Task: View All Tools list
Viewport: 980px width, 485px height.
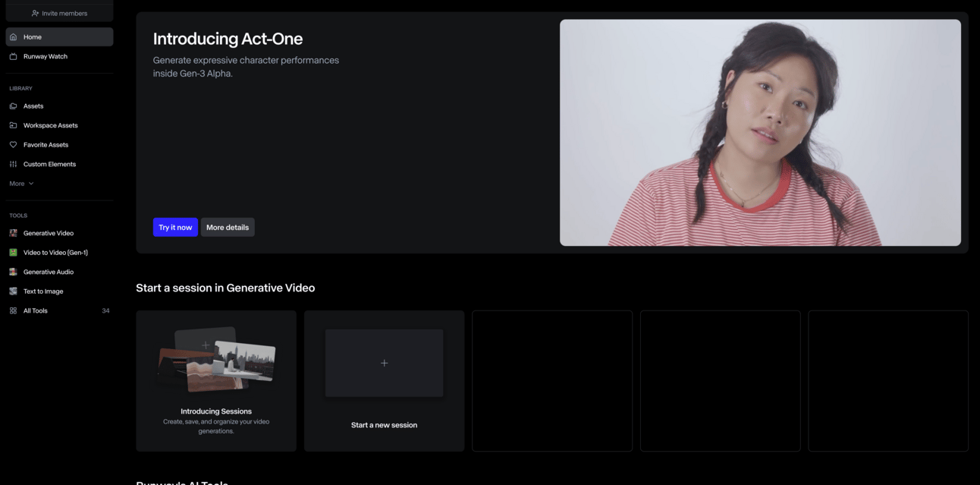Action: point(59,310)
